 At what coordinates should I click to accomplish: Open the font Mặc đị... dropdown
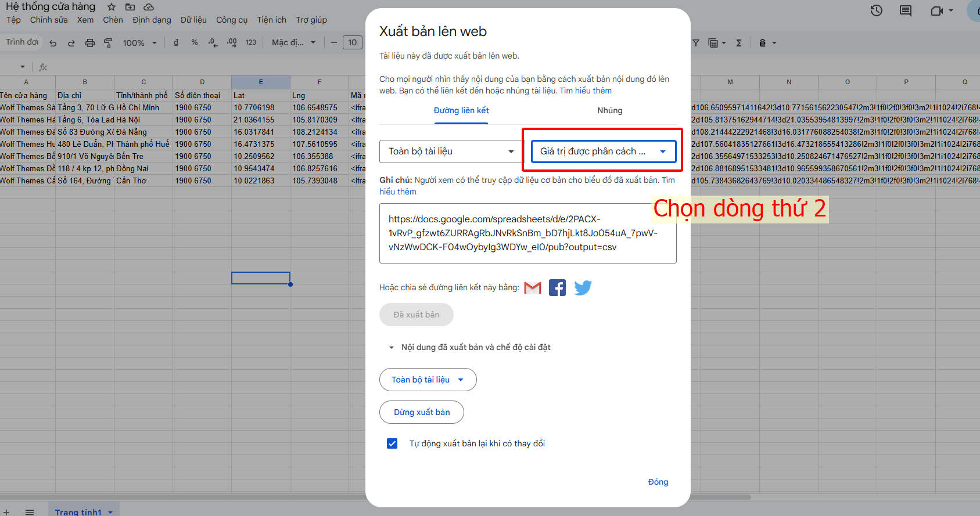tap(294, 42)
